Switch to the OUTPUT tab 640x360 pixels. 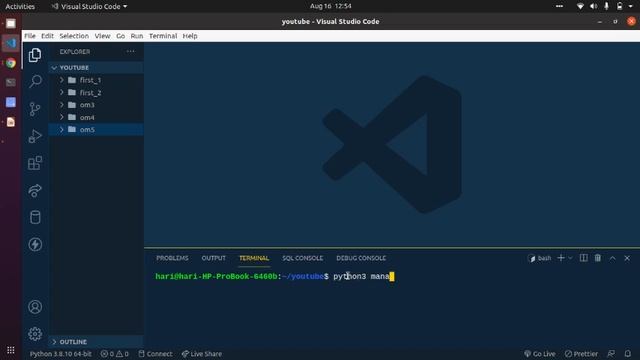(213, 258)
